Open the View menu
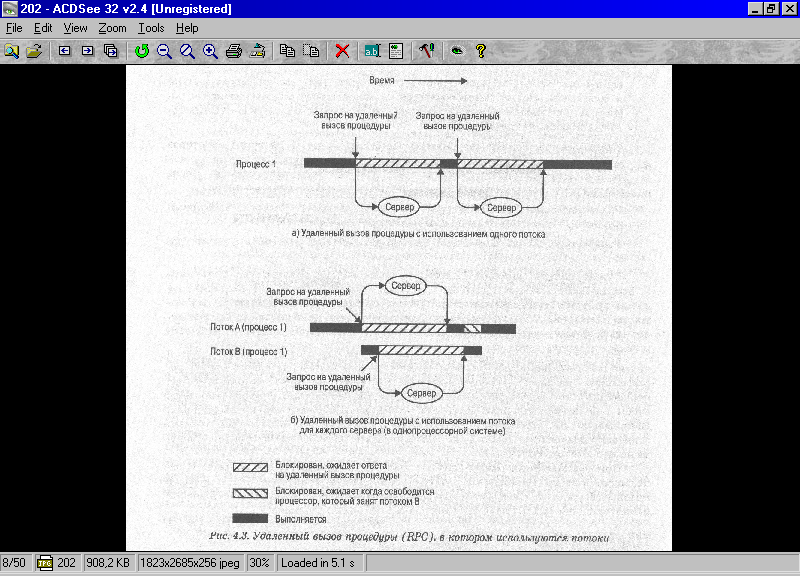 tap(76, 28)
